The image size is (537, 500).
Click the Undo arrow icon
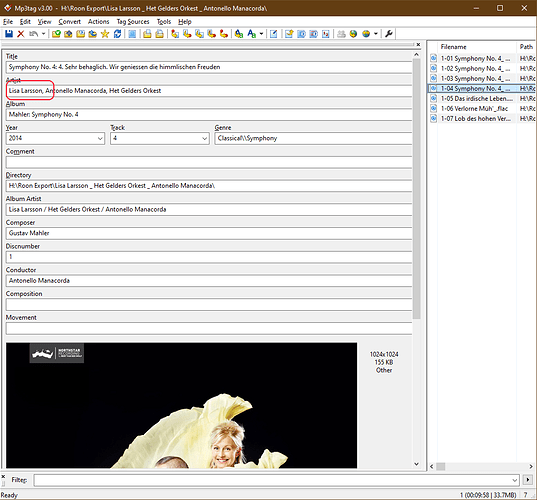coord(33,34)
